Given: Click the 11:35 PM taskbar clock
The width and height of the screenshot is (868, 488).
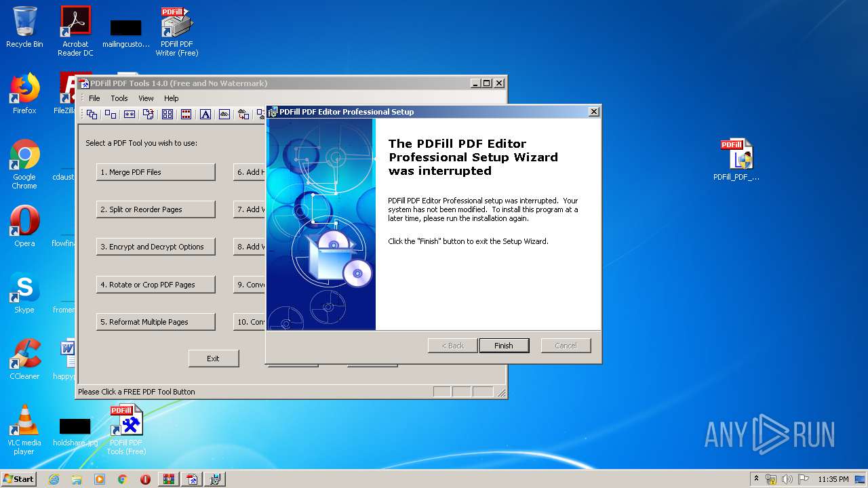Looking at the screenshot, I should point(833,479).
